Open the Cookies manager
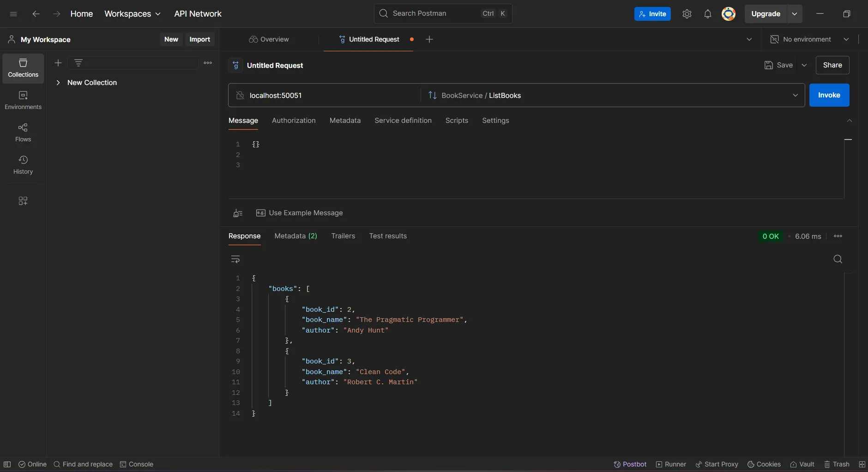 764,465
